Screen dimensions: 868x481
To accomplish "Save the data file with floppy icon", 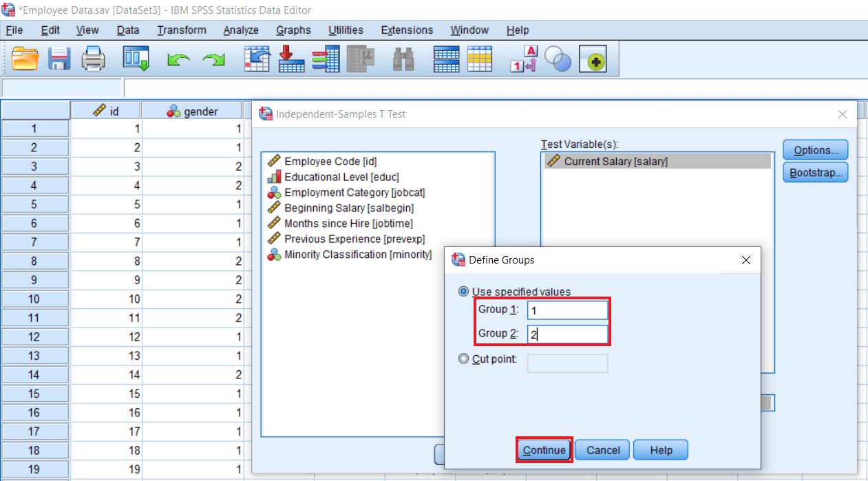I will pos(60,60).
